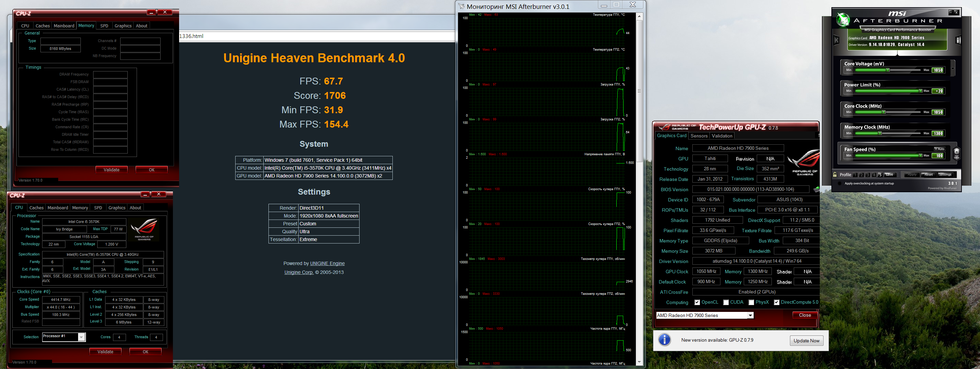Click the Memory Clock slider handle
This screenshot has height=369, width=980.
(x=880, y=133)
